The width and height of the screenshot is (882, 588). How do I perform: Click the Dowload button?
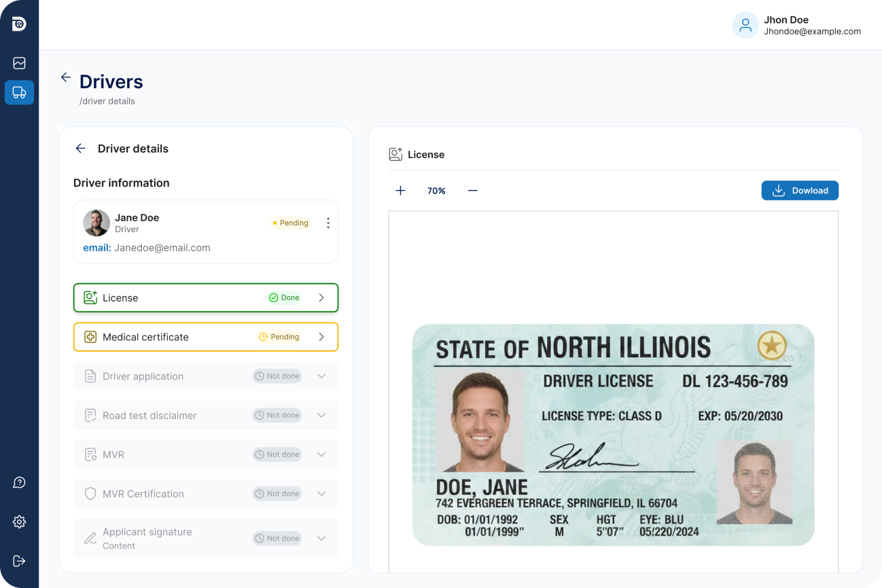pos(800,191)
